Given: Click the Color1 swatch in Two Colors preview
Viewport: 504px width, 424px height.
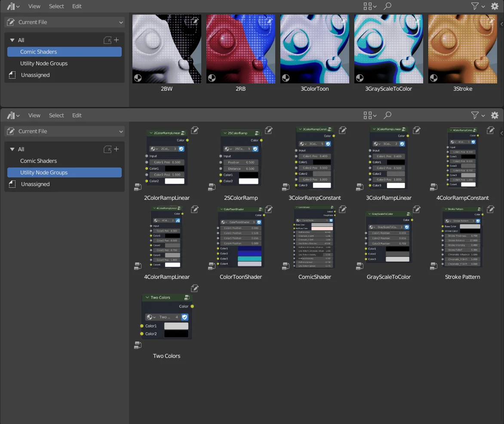Looking at the screenshot, I should click(x=176, y=326).
